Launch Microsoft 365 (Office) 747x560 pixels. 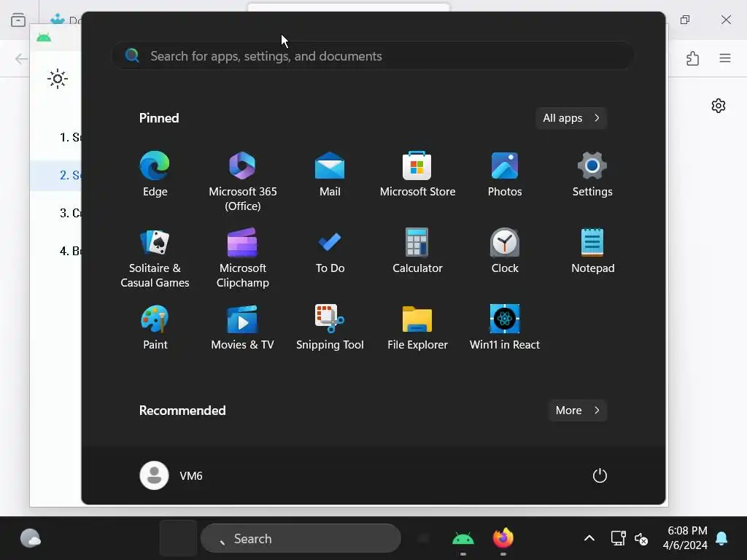242,181
